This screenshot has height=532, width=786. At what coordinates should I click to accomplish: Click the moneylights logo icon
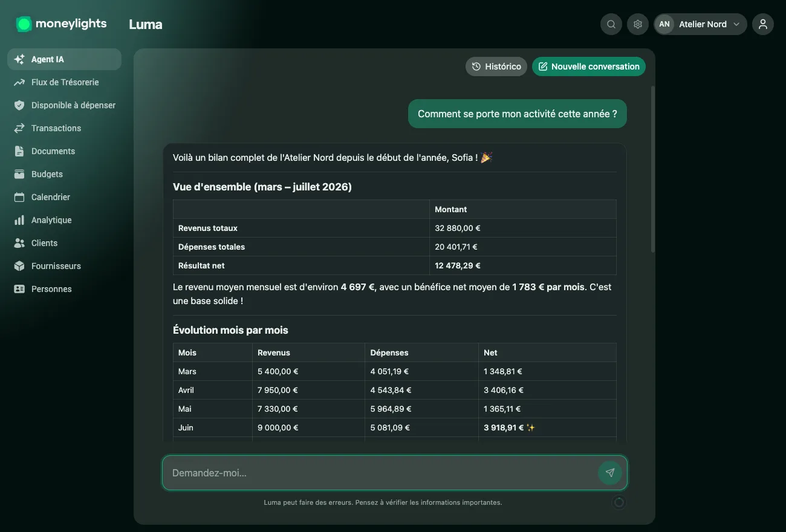[x=24, y=24]
